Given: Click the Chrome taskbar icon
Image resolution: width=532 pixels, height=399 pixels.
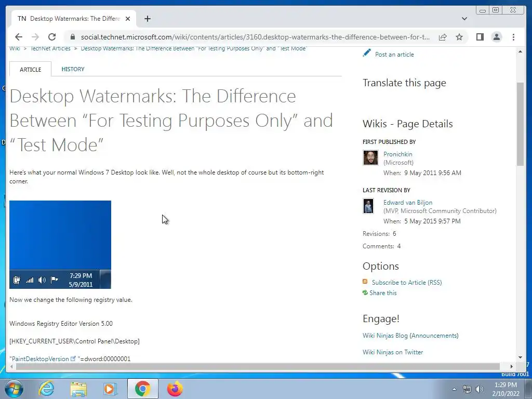Looking at the screenshot, I should [142, 389].
